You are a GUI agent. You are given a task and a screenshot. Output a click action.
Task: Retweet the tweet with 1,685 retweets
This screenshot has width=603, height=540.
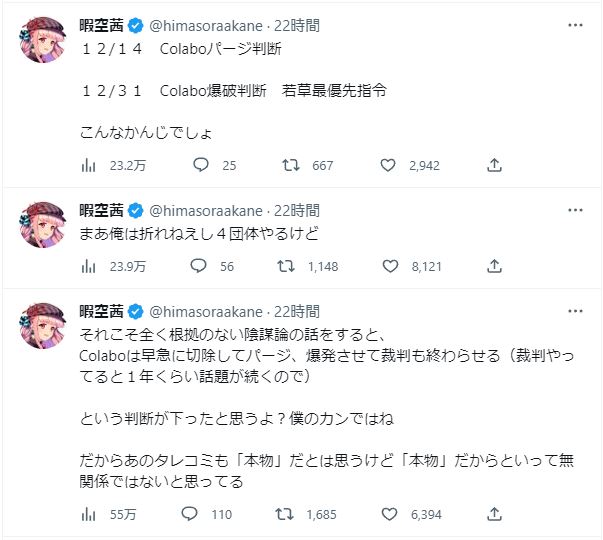coord(286,514)
